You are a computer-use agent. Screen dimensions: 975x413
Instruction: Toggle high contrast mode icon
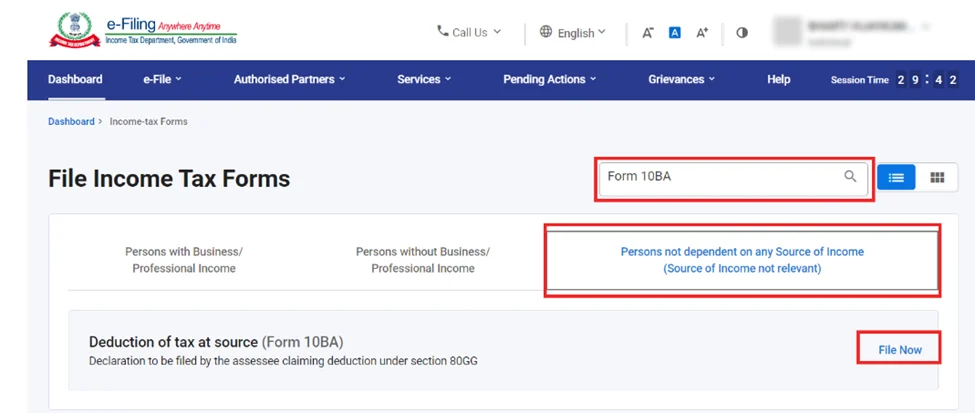742,33
